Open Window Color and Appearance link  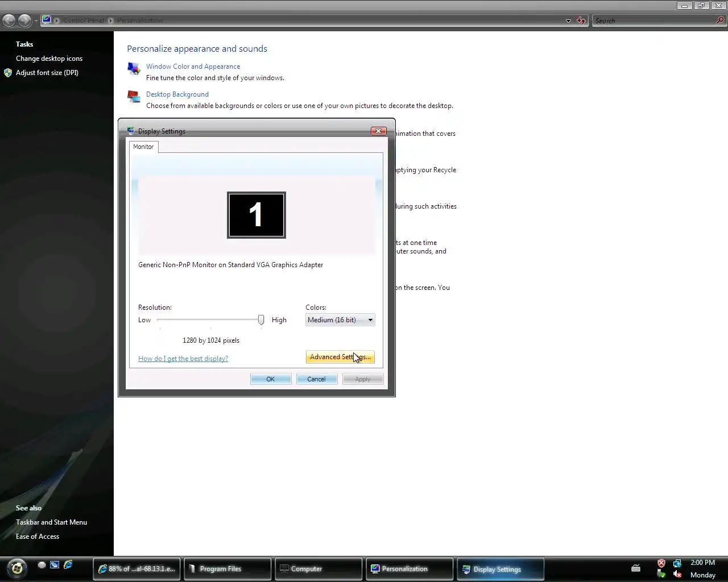pos(193,66)
